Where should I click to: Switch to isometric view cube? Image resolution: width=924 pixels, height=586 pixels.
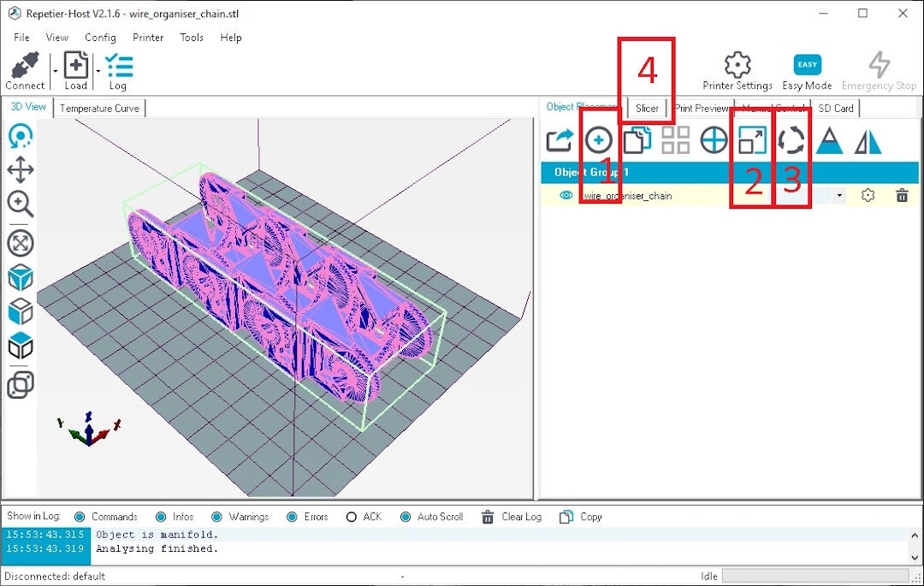point(21,278)
